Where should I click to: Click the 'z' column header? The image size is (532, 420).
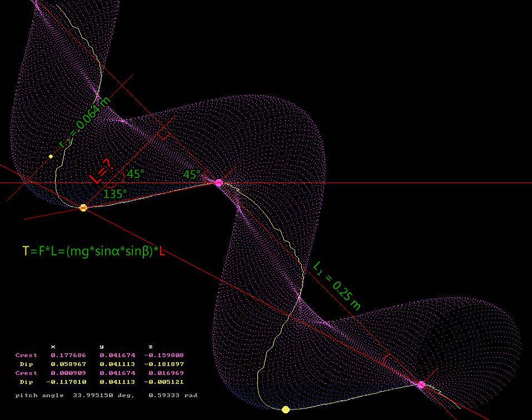[x=151, y=347]
